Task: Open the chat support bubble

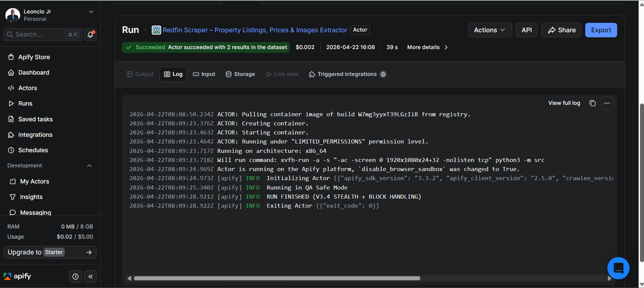Action: click(x=618, y=268)
